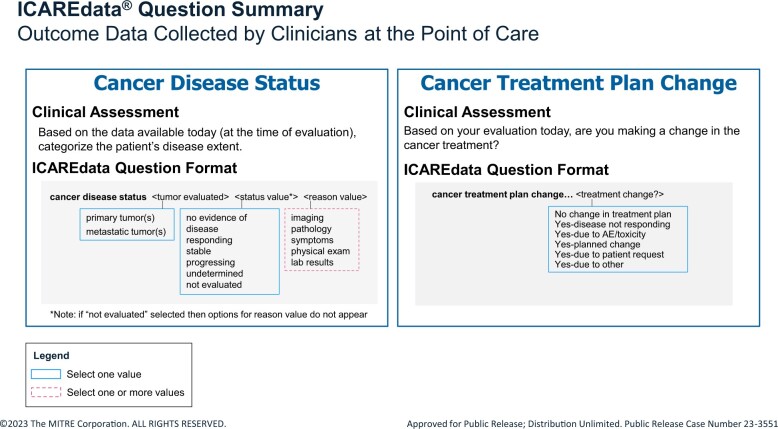The image size is (778, 429).
Task: Choose the 'stable' status value
Action: click(x=198, y=251)
